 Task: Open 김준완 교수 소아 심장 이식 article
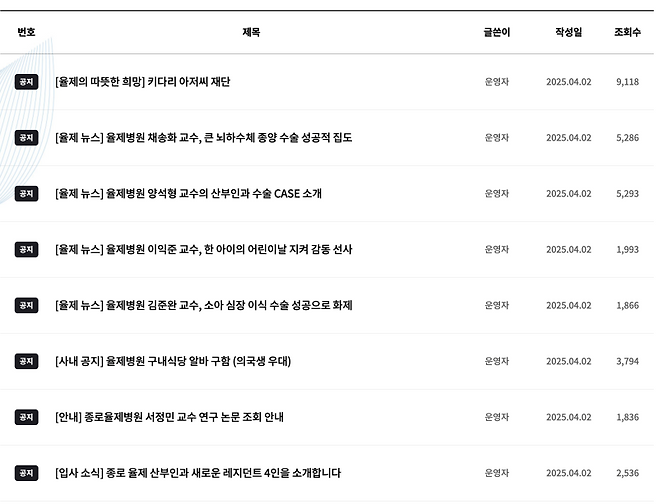coord(204,306)
